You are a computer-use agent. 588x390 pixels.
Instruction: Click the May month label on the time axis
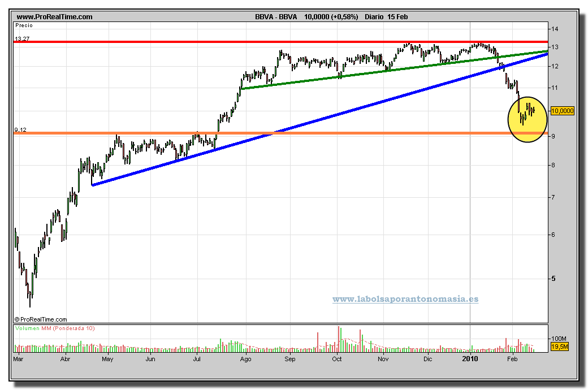click(x=107, y=359)
